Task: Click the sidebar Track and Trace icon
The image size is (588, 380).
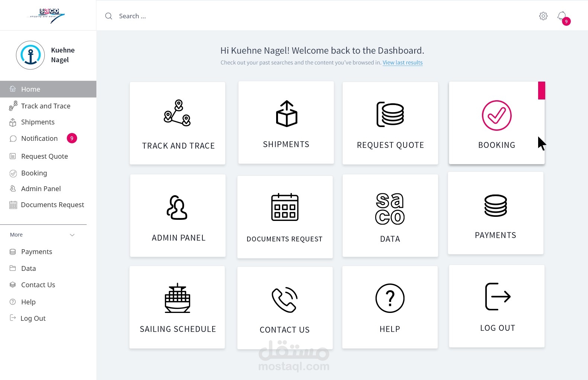Action: [x=13, y=106]
